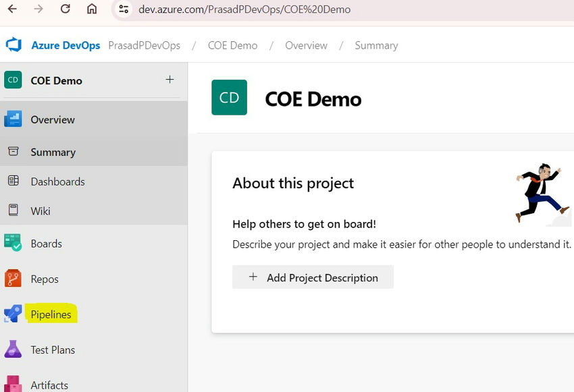Click the Artifacts sidebar icon

tap(14, 384)
